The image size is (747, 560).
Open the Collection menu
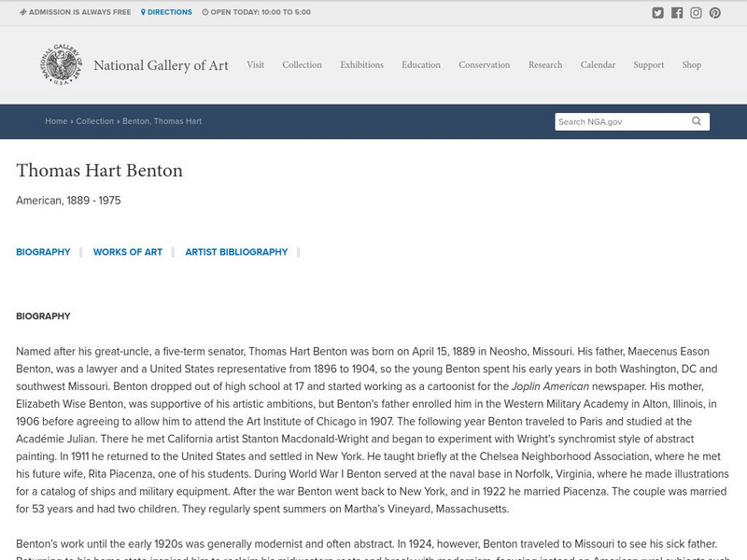(302, 64)
